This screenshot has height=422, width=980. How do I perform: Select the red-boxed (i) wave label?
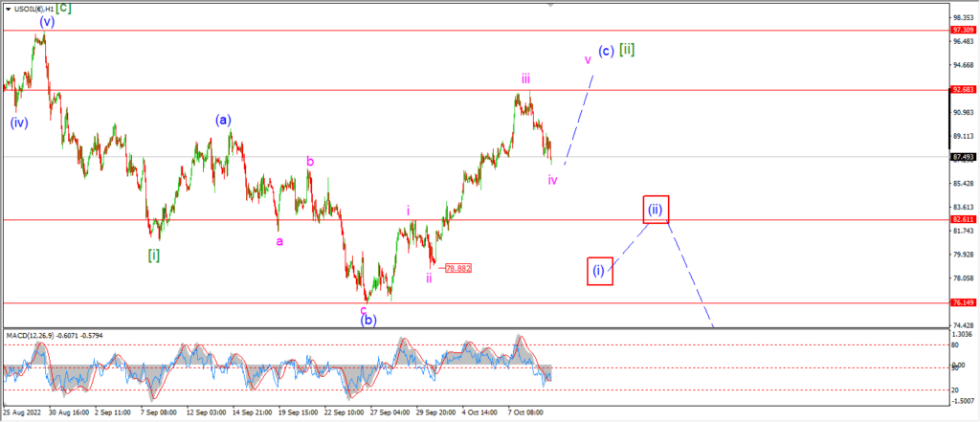599,271
